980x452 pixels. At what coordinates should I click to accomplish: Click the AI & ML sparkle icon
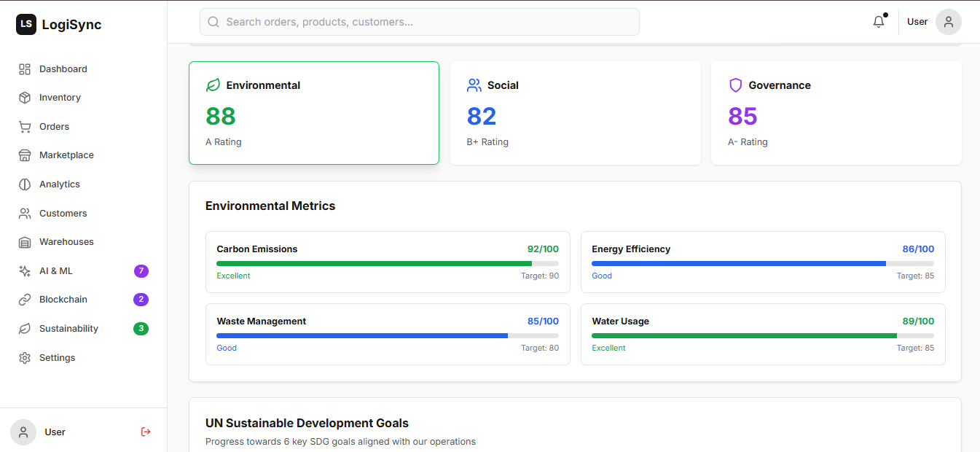(x=25, y=271)
